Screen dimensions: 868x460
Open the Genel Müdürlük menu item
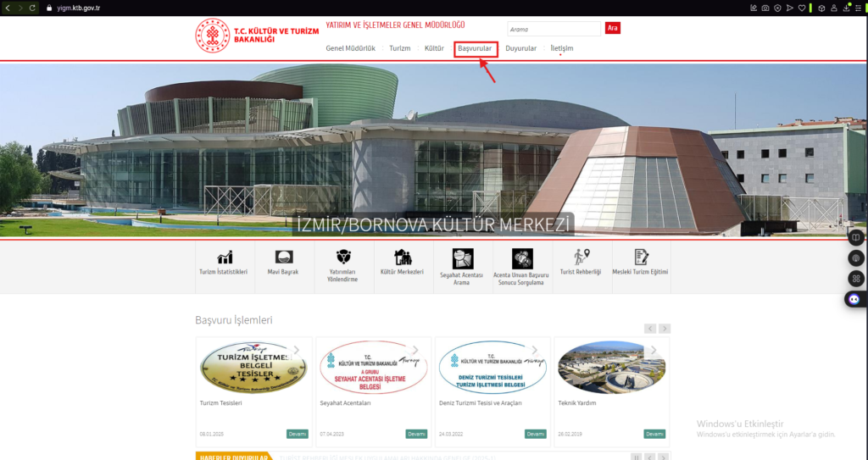click(350, 49)
